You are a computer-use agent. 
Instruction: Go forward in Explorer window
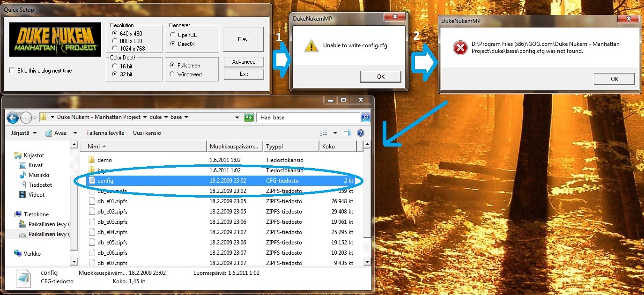click(26, 117)
